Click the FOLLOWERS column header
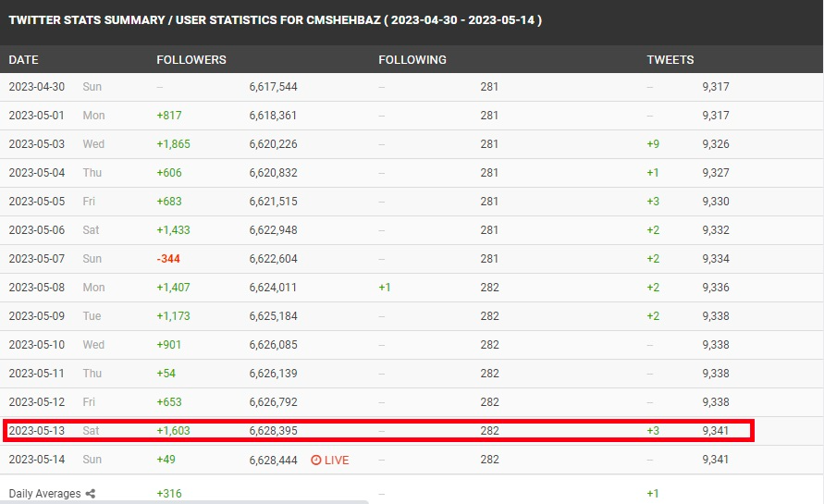 tap(191, 59)
